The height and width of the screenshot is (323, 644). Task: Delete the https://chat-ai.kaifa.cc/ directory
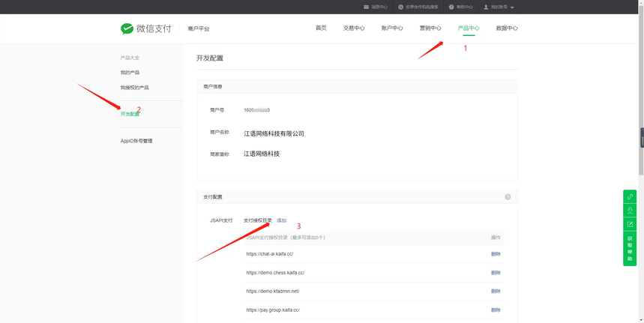[x=496, y=254]
